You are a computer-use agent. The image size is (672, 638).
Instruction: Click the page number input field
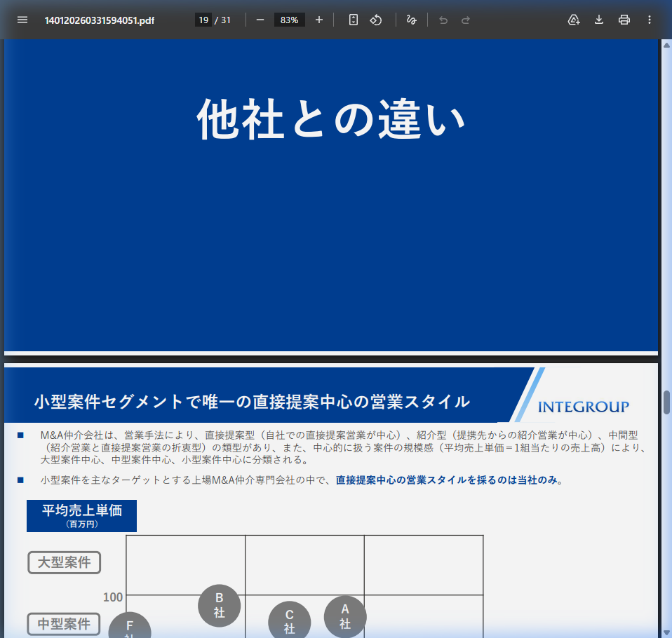(203, 20)
